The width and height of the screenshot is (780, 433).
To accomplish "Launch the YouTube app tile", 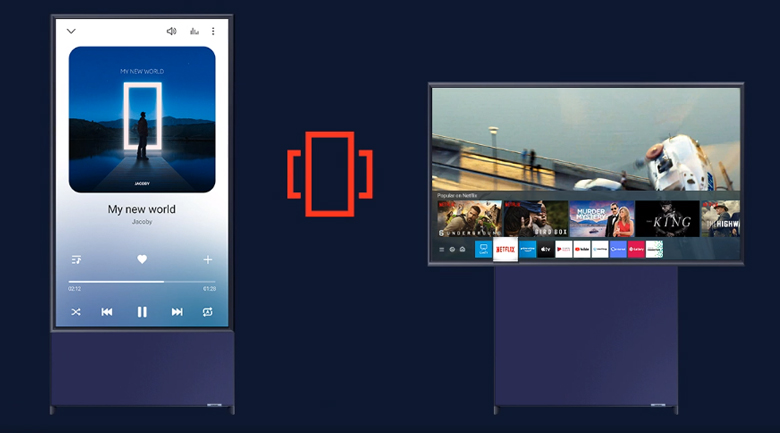I will [582, 249].
